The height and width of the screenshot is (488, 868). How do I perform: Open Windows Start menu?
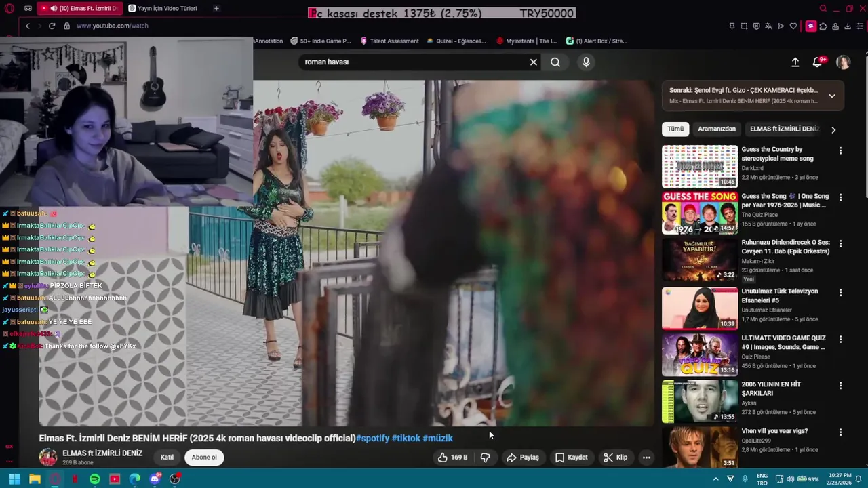click(x=14, y=479)
